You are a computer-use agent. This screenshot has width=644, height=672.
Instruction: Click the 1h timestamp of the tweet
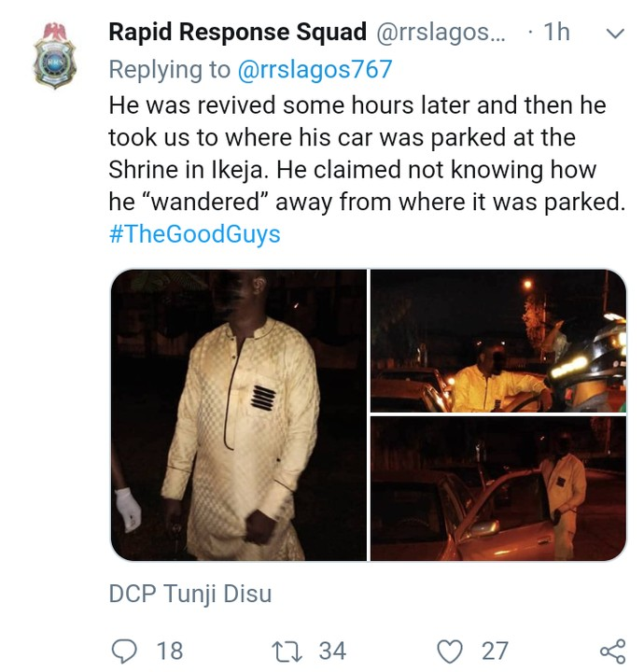(555, 32)
